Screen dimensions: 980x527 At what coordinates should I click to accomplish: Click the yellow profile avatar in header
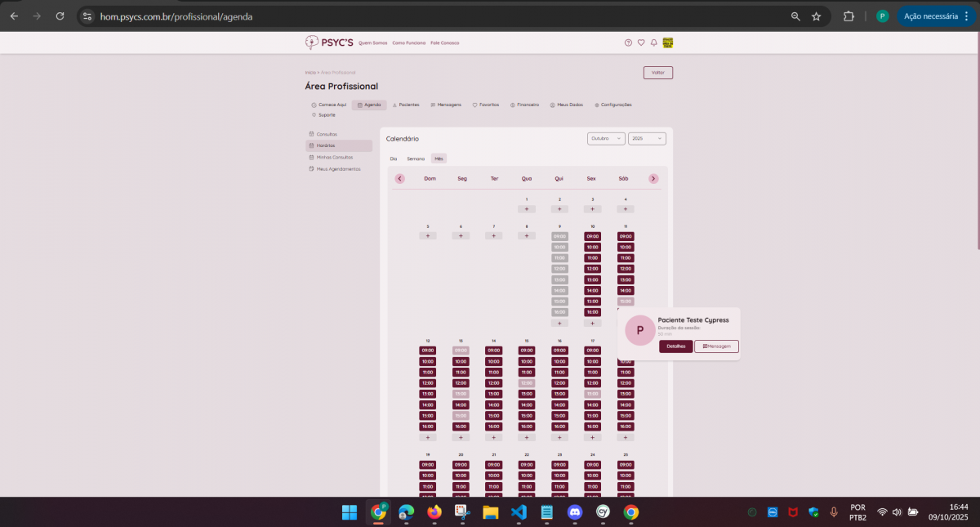(668, 42)
